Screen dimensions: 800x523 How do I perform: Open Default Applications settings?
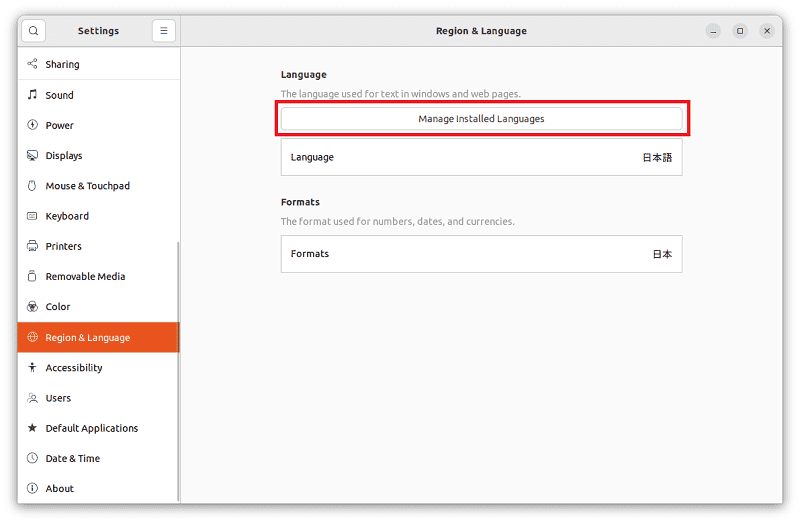98,428
